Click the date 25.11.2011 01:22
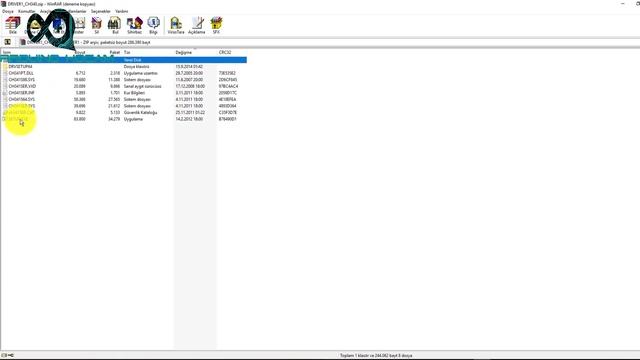Image resolution: width=640 pixels, height=360 pixels. pyautogui.click(x=190, y=112)
